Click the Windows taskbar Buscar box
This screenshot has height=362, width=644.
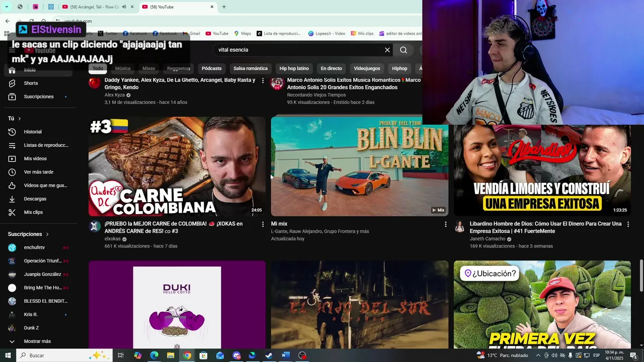(x=64, y=355)
